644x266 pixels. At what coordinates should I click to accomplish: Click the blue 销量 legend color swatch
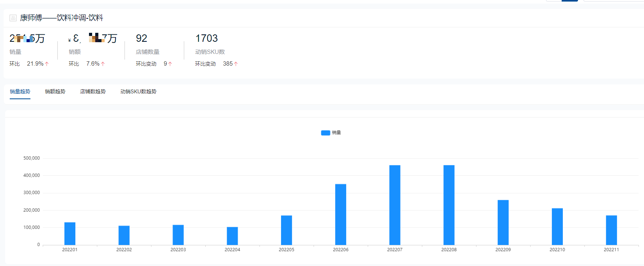[326, 133]
